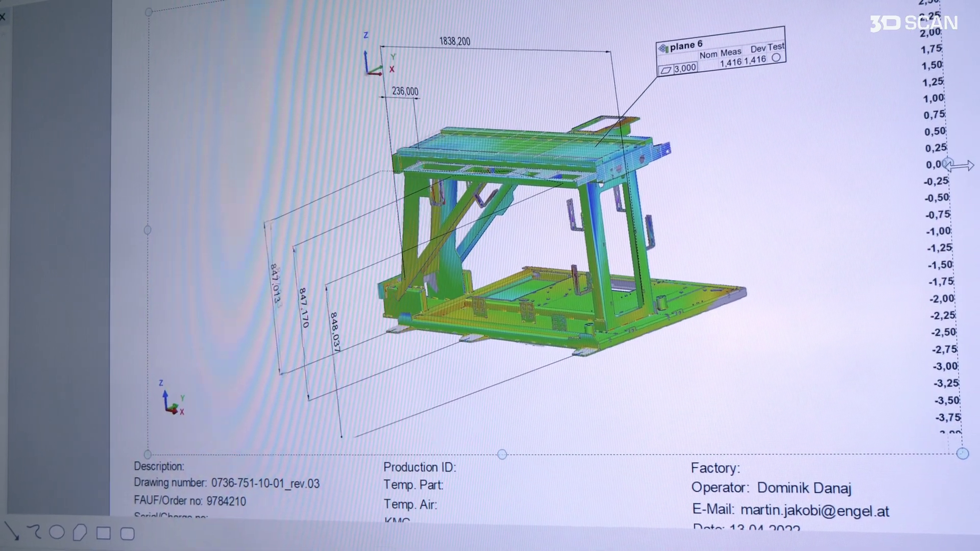Click the Test status circle in plane 6
Screen dimensions: 980x551
[776, 58]
